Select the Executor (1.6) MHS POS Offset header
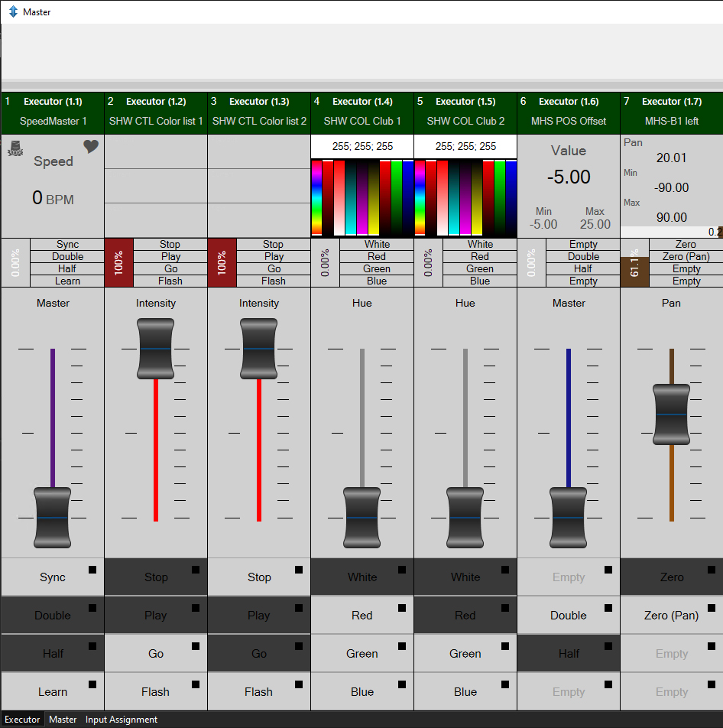The height and width of the screenshot is (728, 723). pyautogui.click(x=569, y=112)
